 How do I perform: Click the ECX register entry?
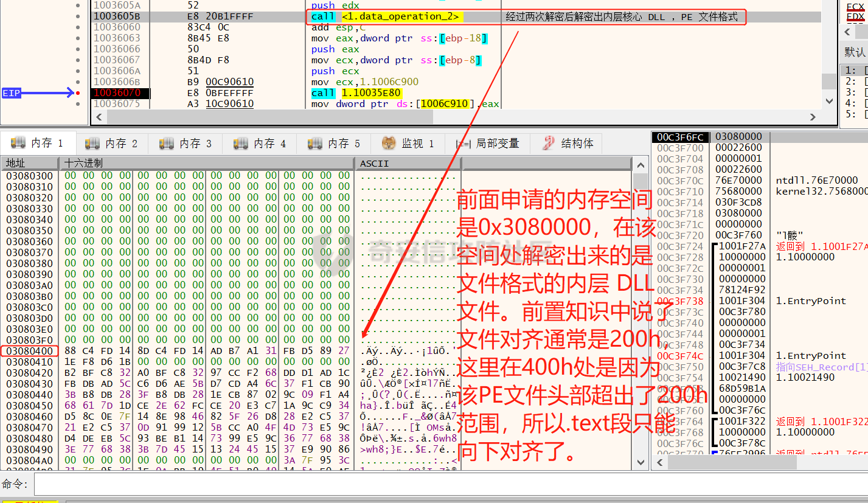(855, 5)
